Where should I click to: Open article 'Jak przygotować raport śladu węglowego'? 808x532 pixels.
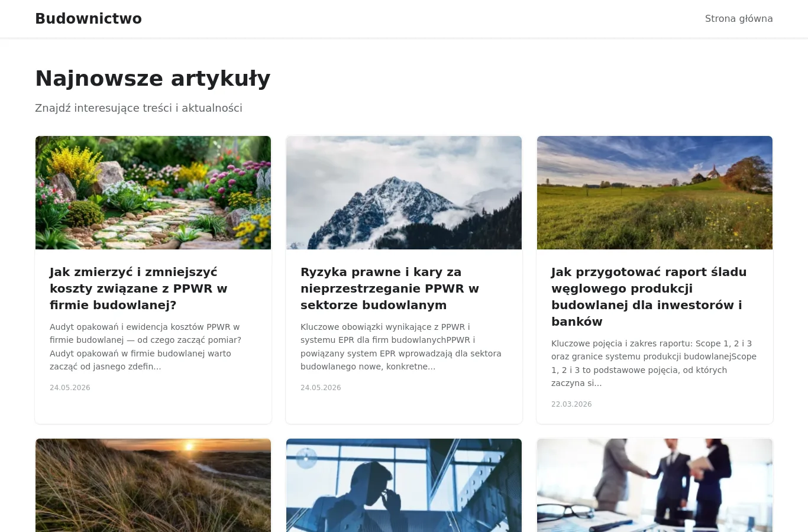point(649,297)
